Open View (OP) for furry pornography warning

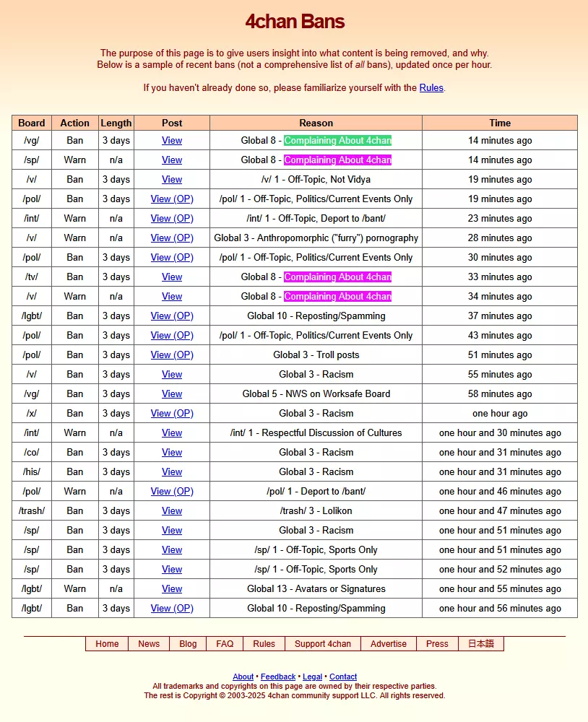click(172, 238)
